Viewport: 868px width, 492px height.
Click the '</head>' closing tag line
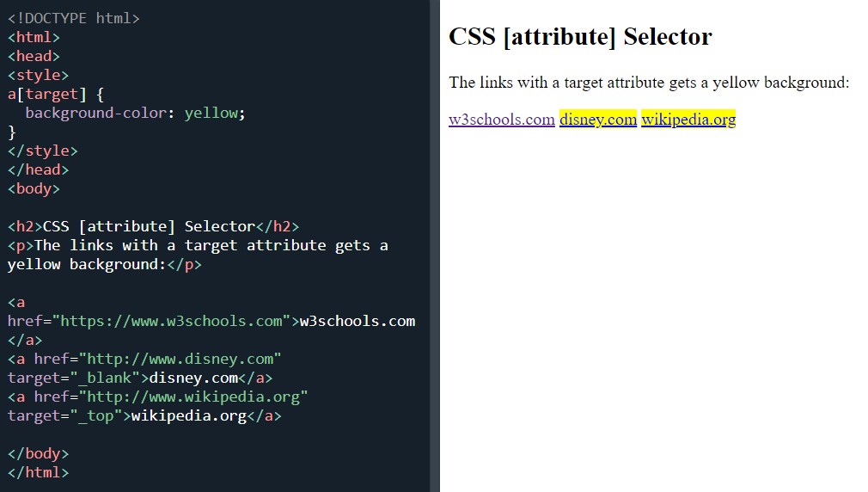[x=38, y=169]
